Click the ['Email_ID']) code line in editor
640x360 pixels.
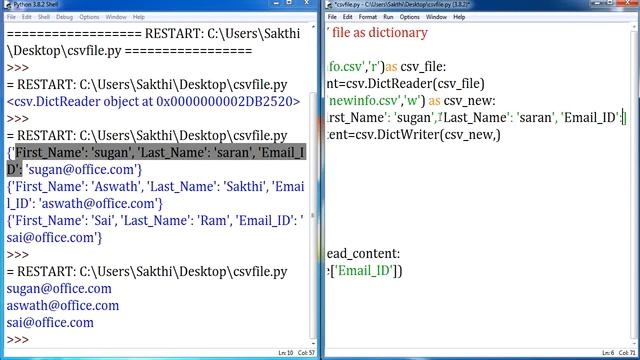[364, 271]
